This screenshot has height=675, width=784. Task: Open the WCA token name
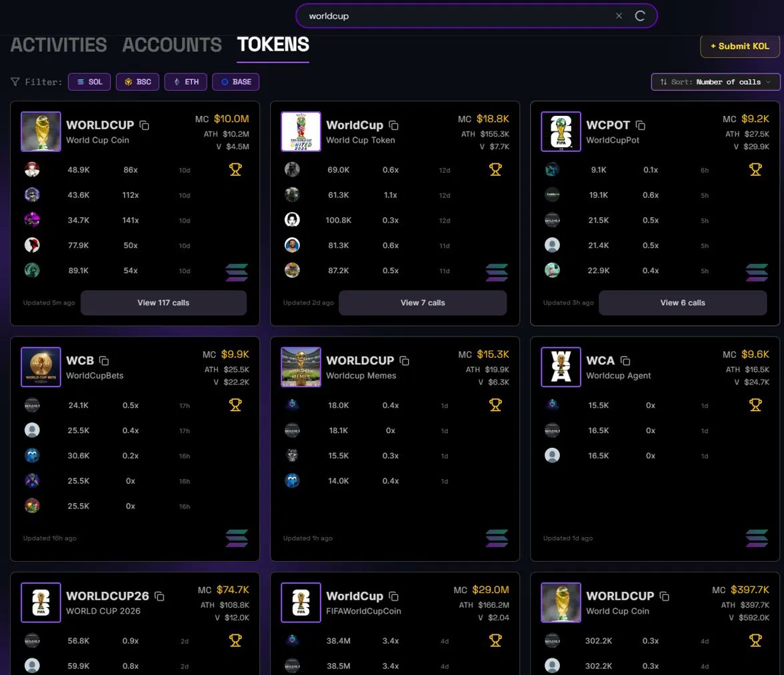tap(600, 360)
